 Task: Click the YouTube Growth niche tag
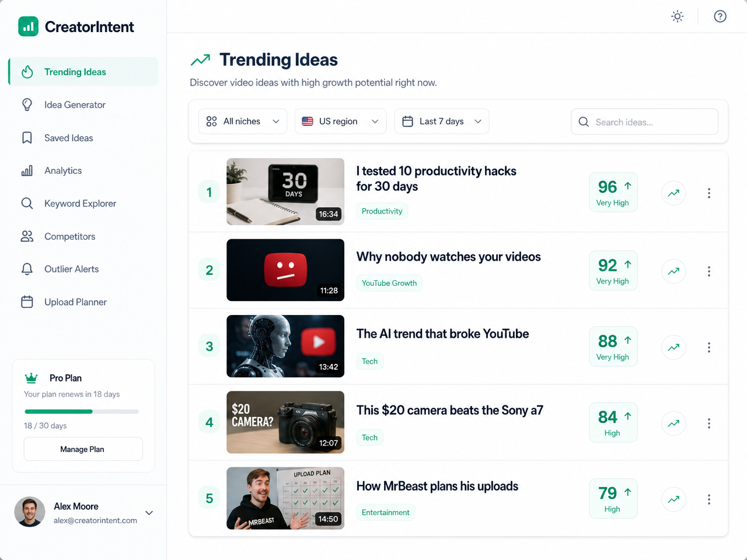pyautogui.click(x=389, y=283)
